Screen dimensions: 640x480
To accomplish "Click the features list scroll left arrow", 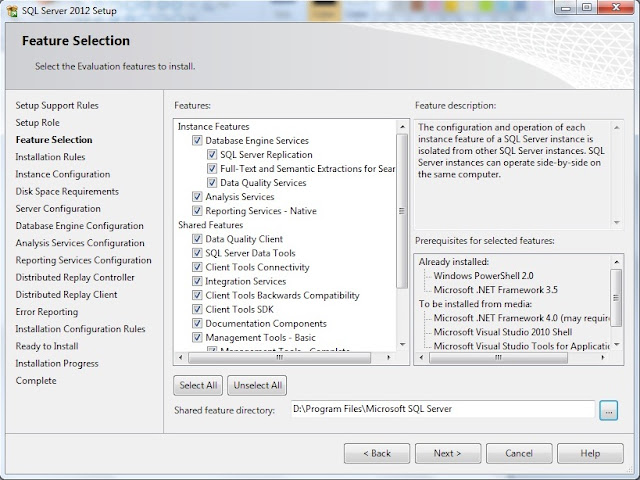I will [x=181, y=358].
